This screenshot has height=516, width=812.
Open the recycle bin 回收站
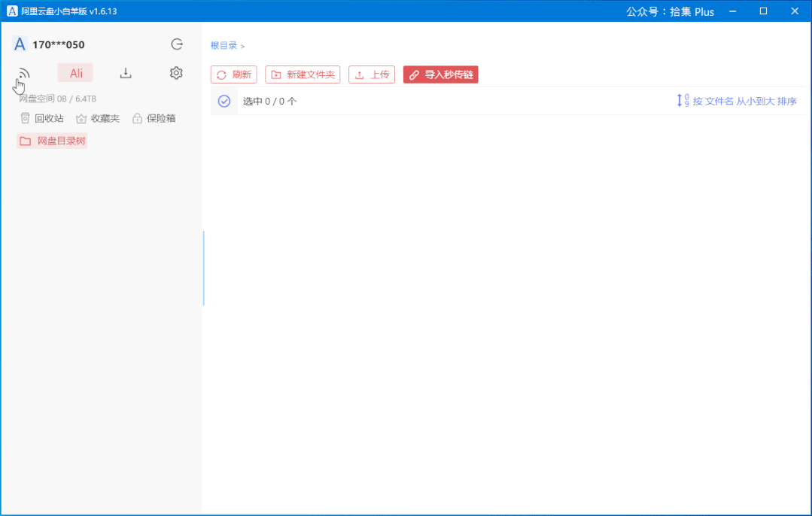point(42,119)
